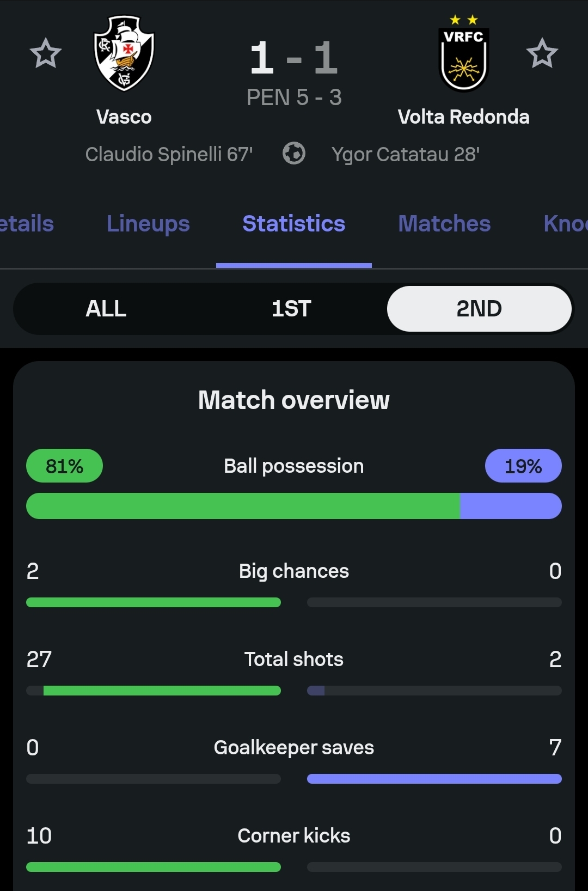Image resolution: width=588 pixels, height=891 pixels.
Task: Favorite Vasco with the star icon
Action: [46, 53]
